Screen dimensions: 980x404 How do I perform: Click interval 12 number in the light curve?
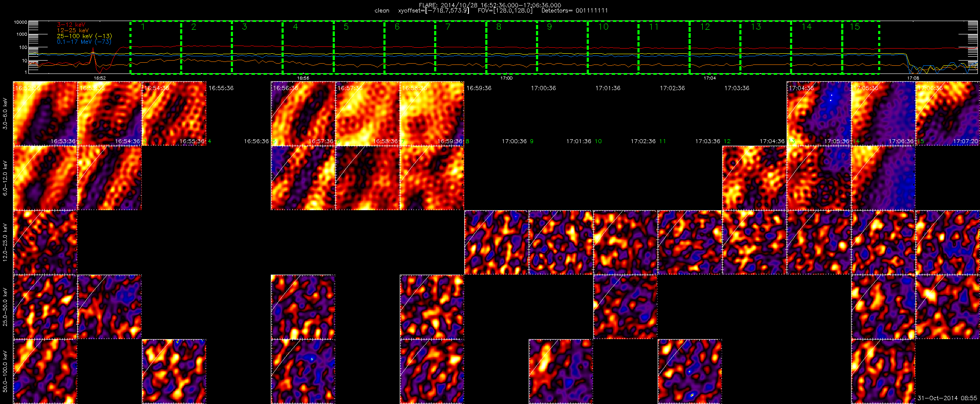705,27
